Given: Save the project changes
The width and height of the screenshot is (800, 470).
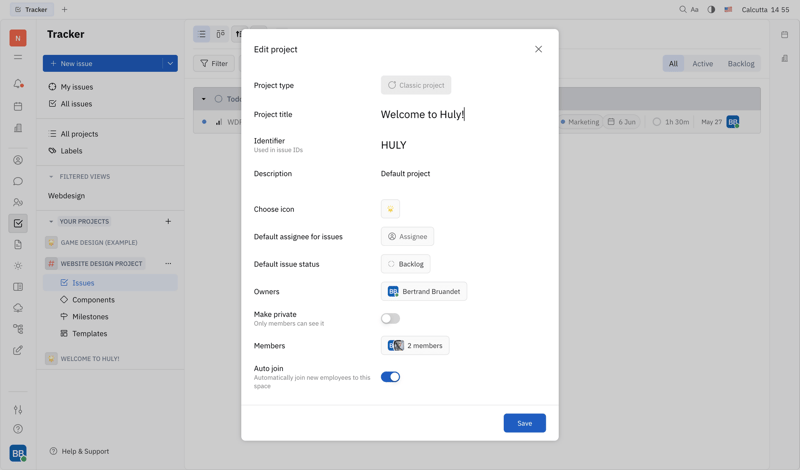Looking at the screenshot, I should [524, 423].
